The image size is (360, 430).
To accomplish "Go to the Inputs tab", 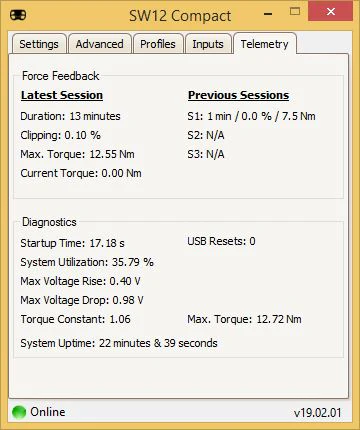I will click(x=208, y=44).
